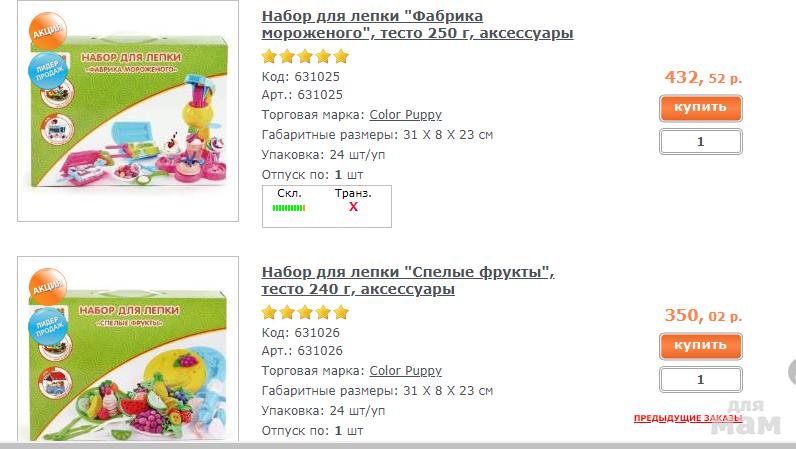Open the Color Puppy brand link for item 631025

coord(405,115)
